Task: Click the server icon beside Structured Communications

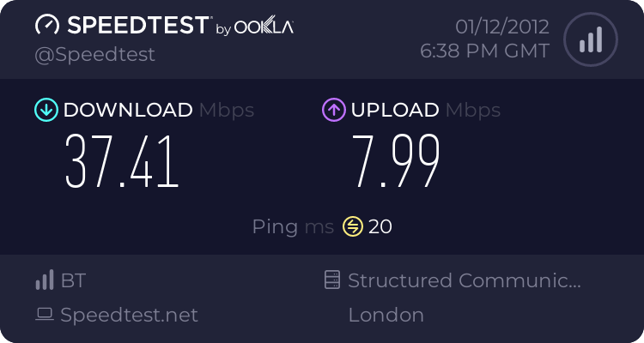Action: click(x=332, y=280)
